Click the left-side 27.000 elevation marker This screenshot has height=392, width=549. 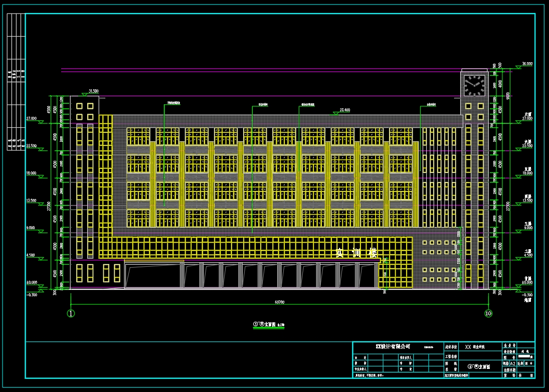pos(31,119)
